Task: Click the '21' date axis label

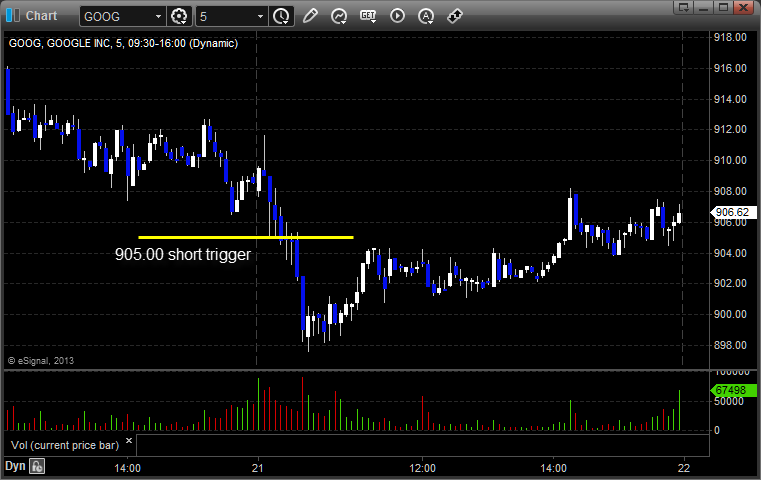Action: 258,468
